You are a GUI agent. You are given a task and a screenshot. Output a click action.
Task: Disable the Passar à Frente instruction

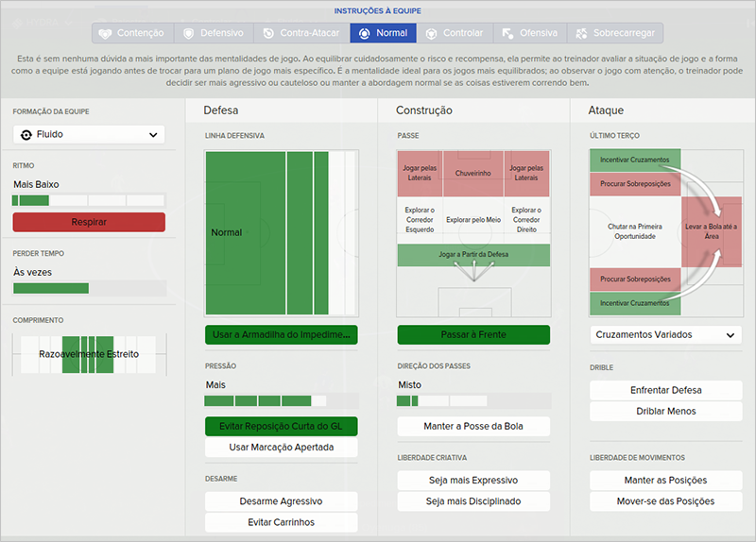coord(473,334)
